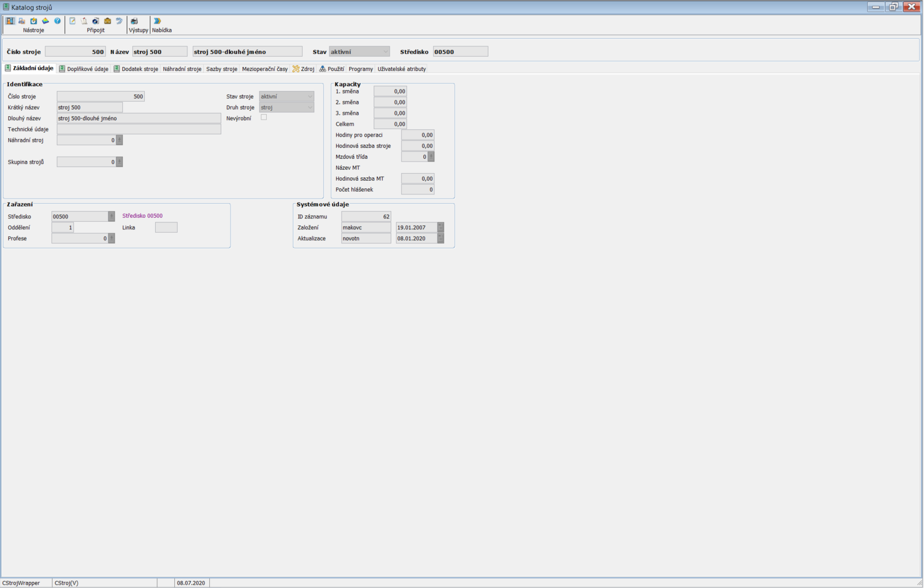924x588 pixels.
Task: Open the Založení date picker button
Action: (440, 228)
